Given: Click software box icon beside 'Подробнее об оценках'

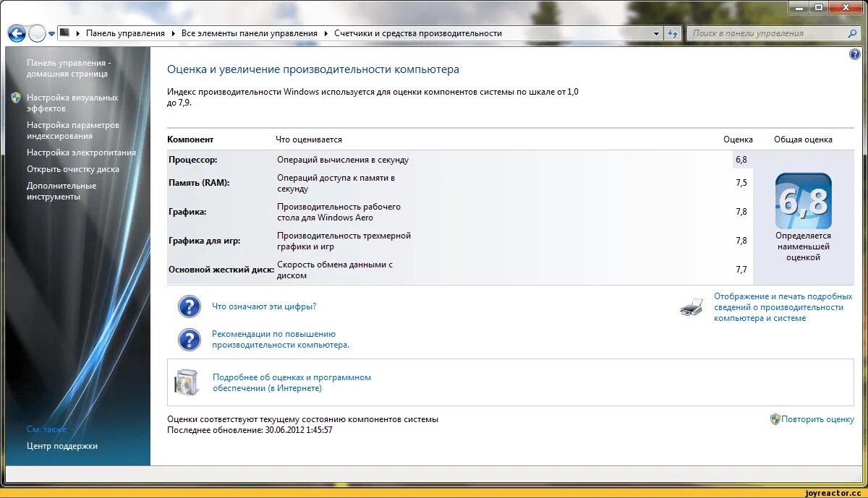Looking at the screenshot, I should pyautogui.click(x=186, y=382).
